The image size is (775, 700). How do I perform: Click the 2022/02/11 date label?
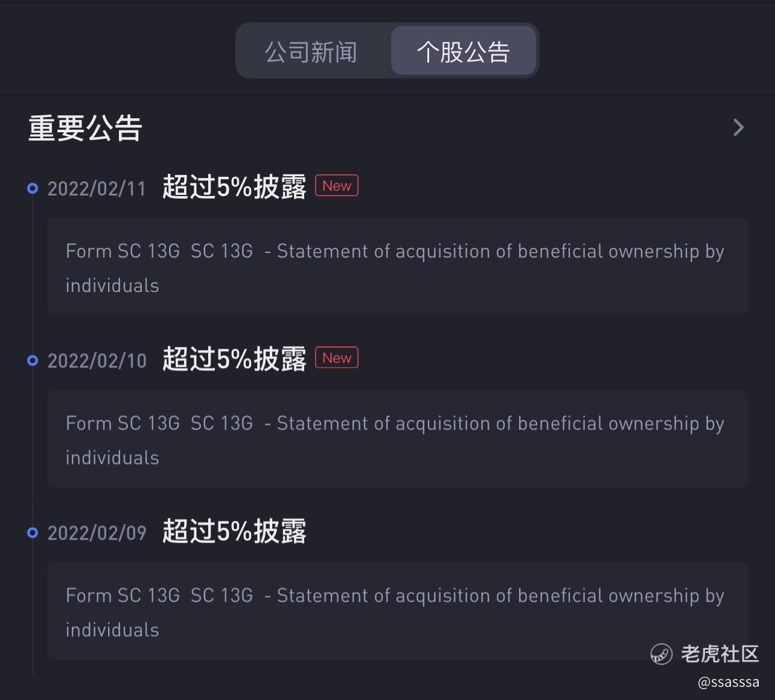(x=97, y=189)
